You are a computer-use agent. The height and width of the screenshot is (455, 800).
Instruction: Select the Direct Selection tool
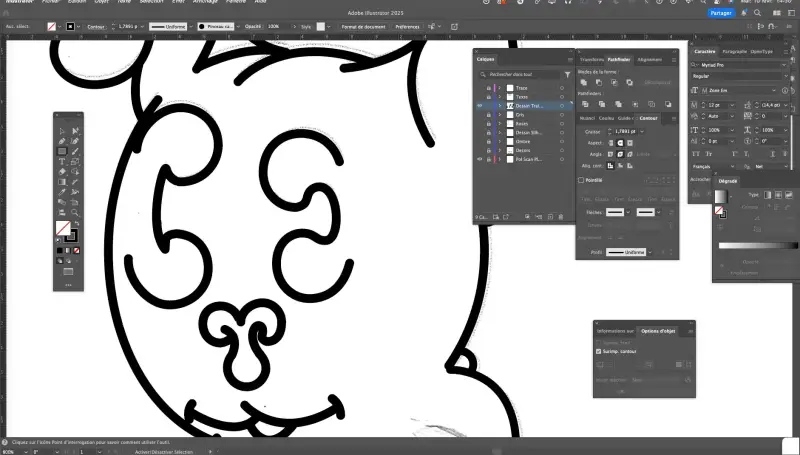point(76,131)
